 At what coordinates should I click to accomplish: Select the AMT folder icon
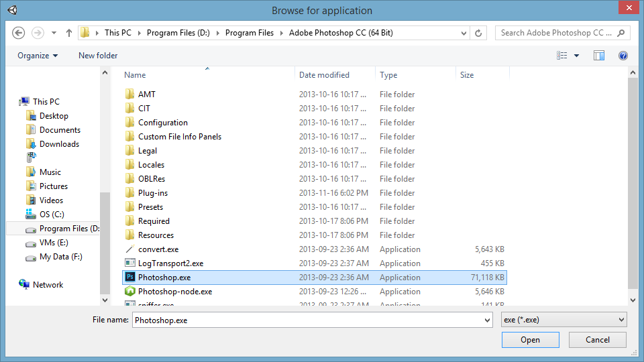click(x=129, y=94)
